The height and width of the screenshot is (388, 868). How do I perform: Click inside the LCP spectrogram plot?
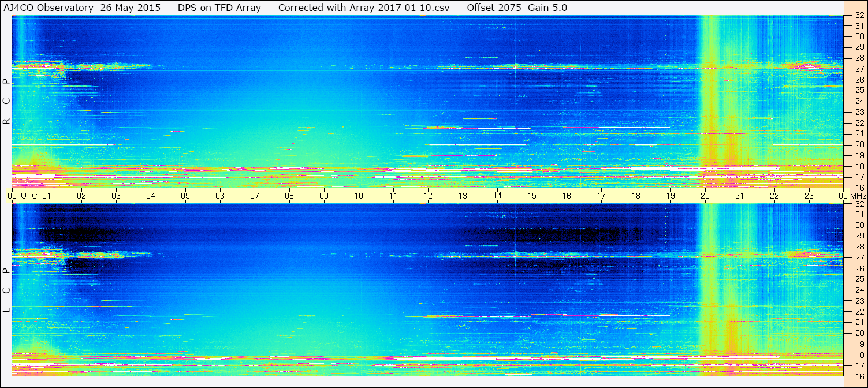coord(427,290)
